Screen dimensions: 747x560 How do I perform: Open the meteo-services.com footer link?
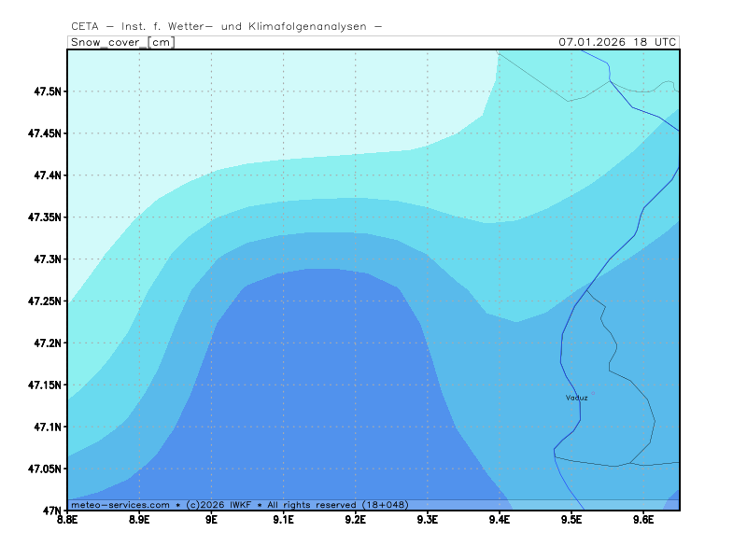[x=120, y=504]
